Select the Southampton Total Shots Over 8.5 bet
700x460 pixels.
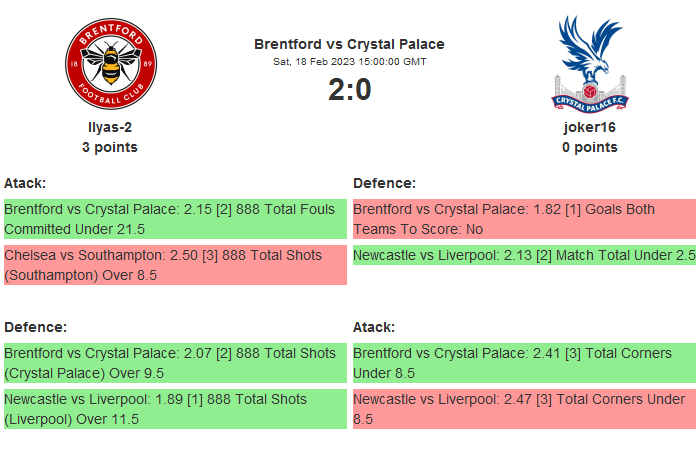click(x=175, y=265)
